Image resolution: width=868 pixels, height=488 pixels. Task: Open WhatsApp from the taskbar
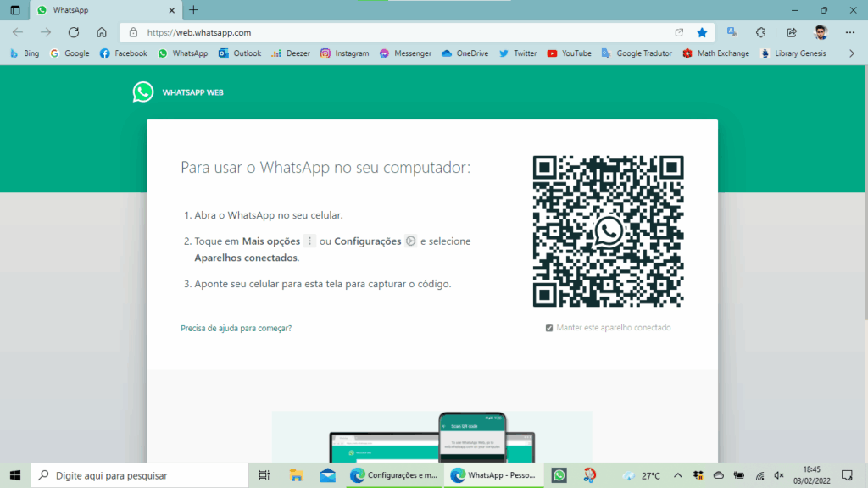pos(559,475)
